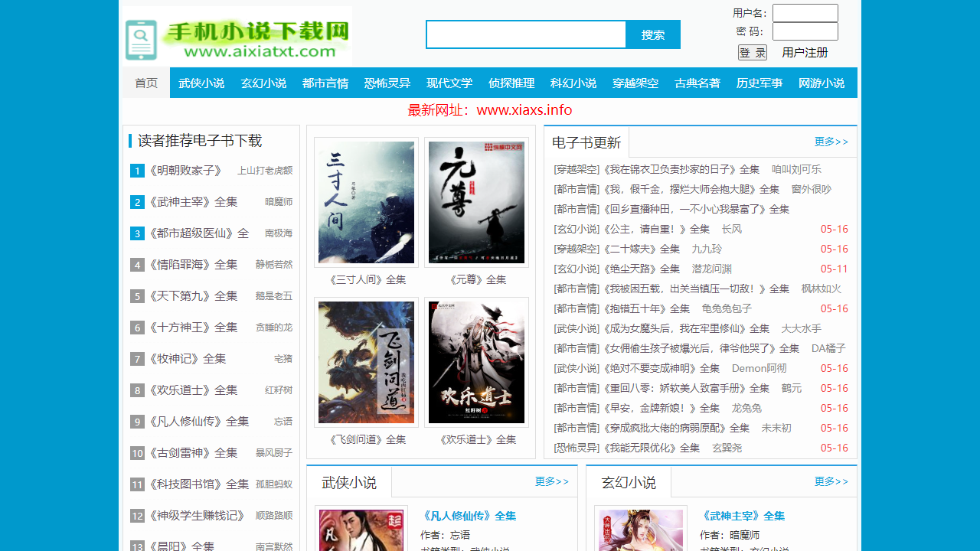Click 更多>> in the 武侠小说 section
The image size is (980, 551).
pos(552,481)
